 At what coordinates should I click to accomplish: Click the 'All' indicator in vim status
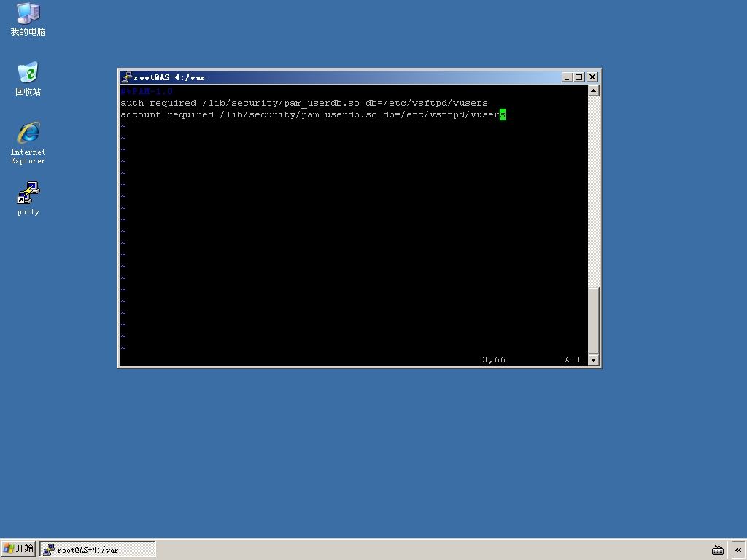[x=573, y=359]
